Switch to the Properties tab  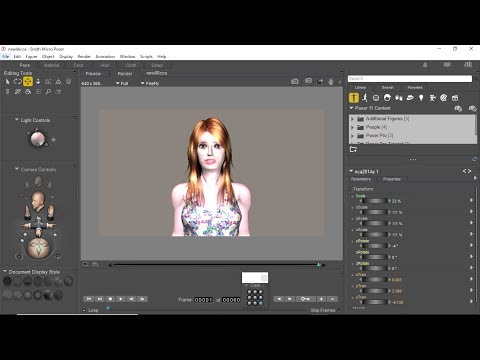click(392, 179)
